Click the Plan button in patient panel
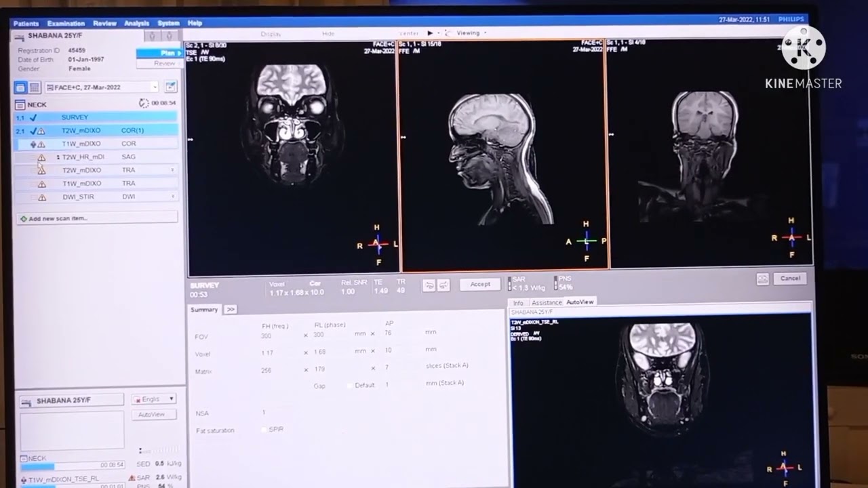 tap(159, 53)
